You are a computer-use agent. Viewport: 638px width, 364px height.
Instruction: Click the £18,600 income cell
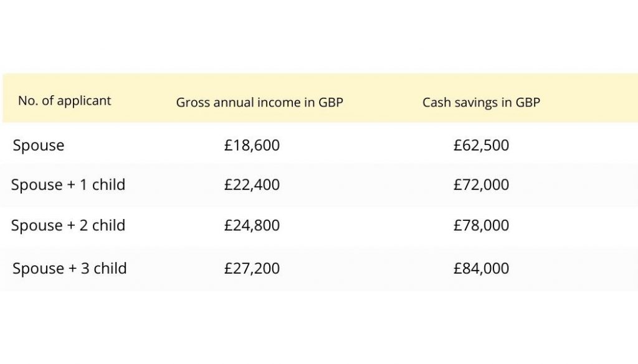[x=252, y=146]
